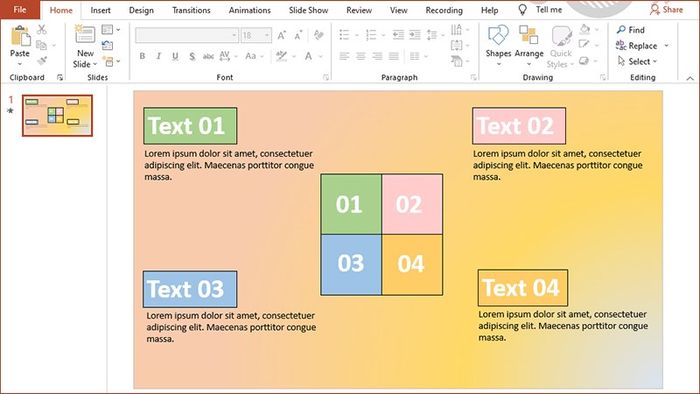Image resolution: width=700 pixels, height=394 pixels.
Task: Select the orange Text 04 box
Action: click(523, 287)
